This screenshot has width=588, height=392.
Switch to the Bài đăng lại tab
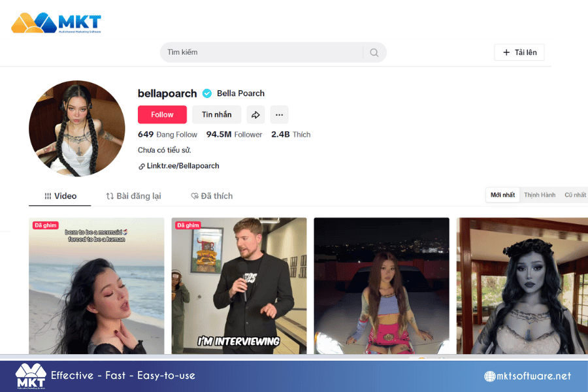point(133,196)
